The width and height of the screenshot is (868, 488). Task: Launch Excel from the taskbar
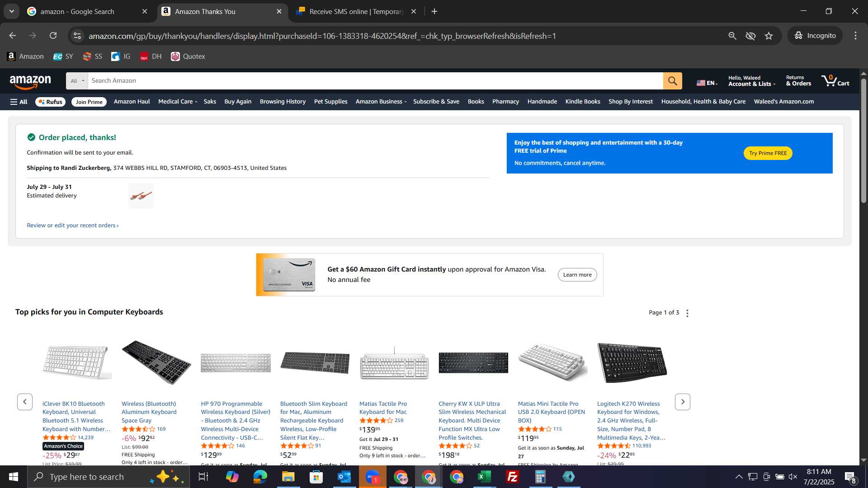tap(484, 477)
